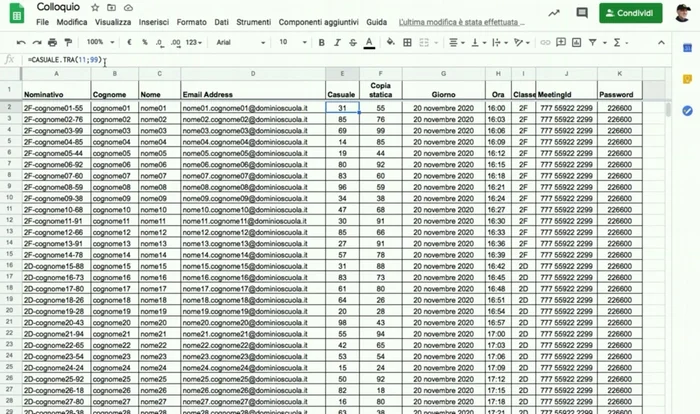
Task: Click the green Condividi button
Action: (630, 13)
